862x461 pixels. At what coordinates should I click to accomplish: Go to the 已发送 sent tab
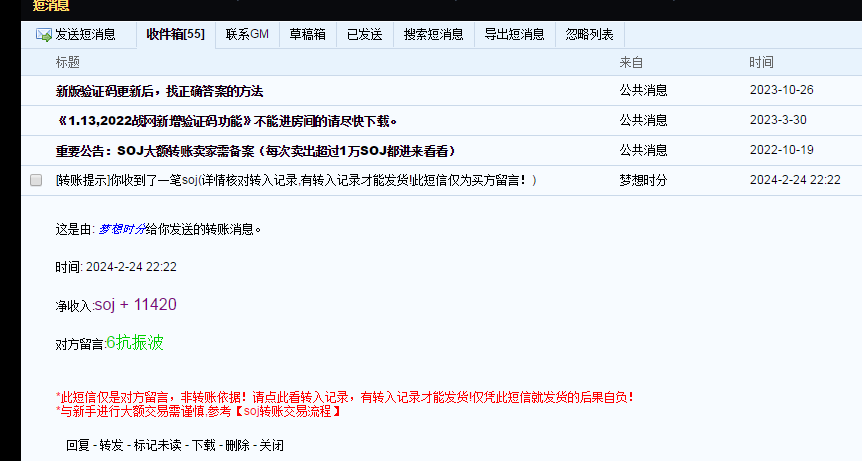pos(364,35)
